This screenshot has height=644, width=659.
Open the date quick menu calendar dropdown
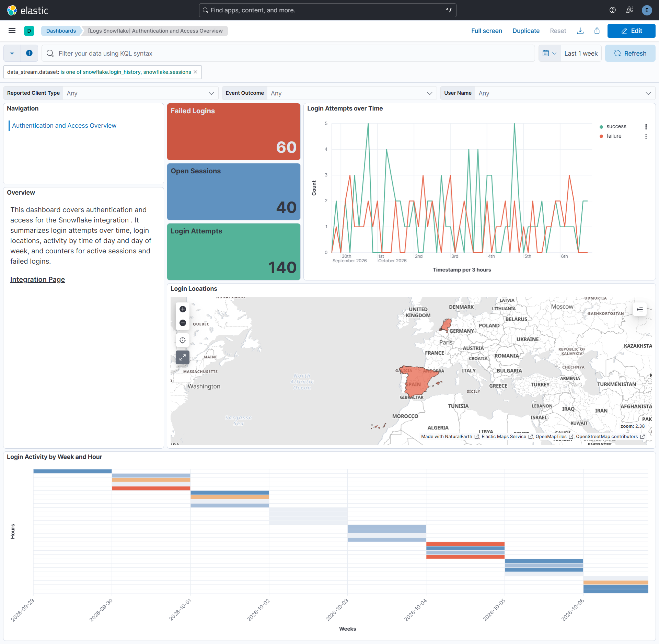click(x=550, y=53)
